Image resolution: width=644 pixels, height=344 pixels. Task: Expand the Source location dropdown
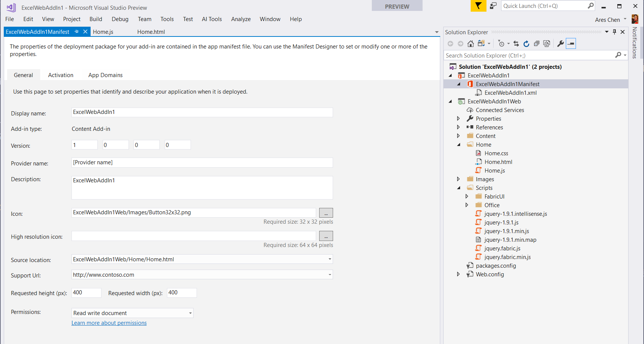[x=330, y=259]
